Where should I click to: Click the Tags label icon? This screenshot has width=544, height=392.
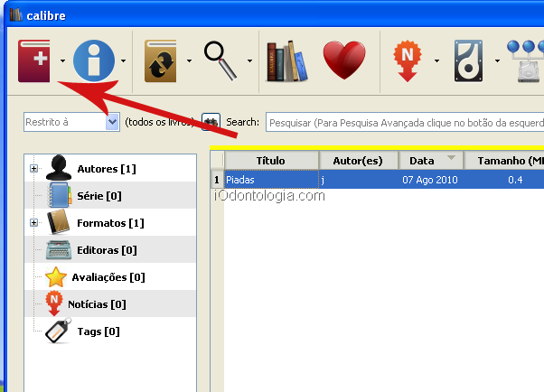tap(58, 331)
